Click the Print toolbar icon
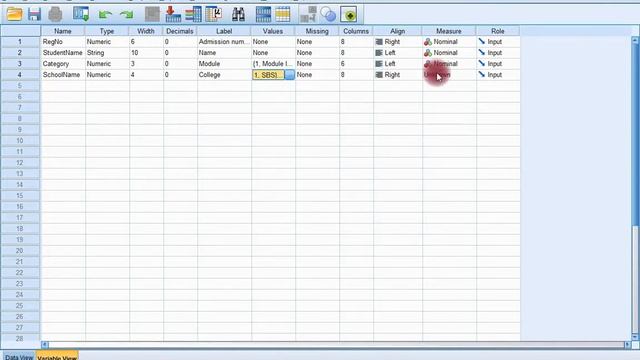Viewport: 640px width, 360px height. [55, 15]
